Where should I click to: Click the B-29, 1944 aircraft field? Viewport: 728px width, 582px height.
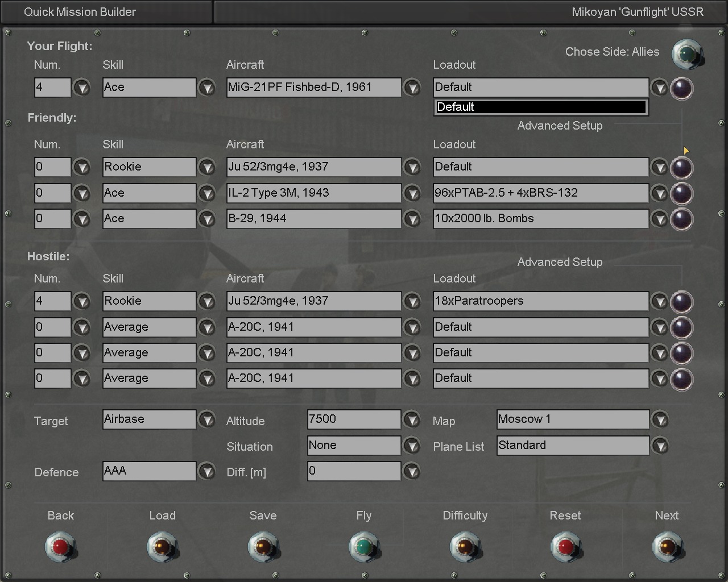click(314, 218)
